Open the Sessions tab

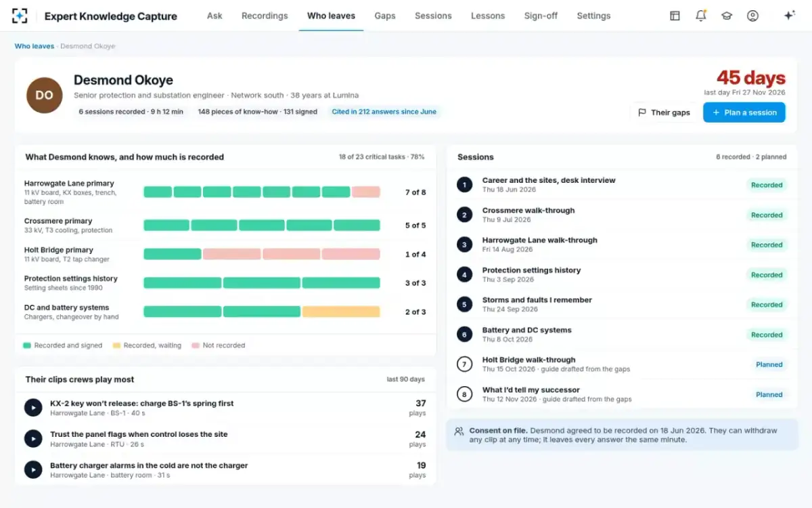[433, 16]
